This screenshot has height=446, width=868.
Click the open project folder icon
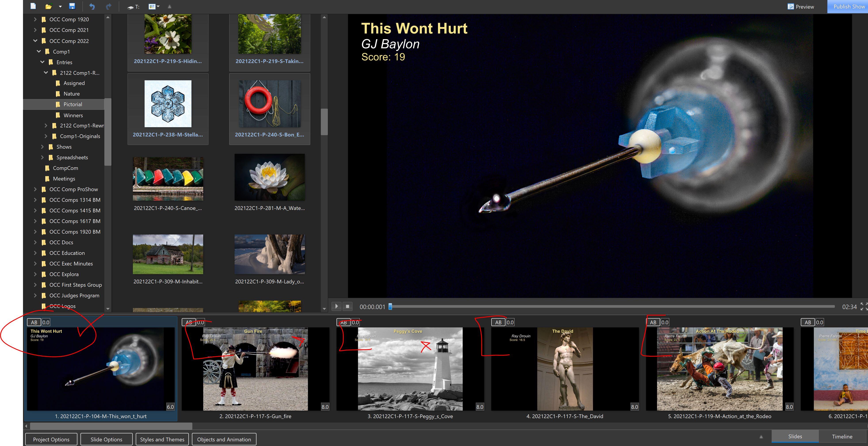pos(49,6)
